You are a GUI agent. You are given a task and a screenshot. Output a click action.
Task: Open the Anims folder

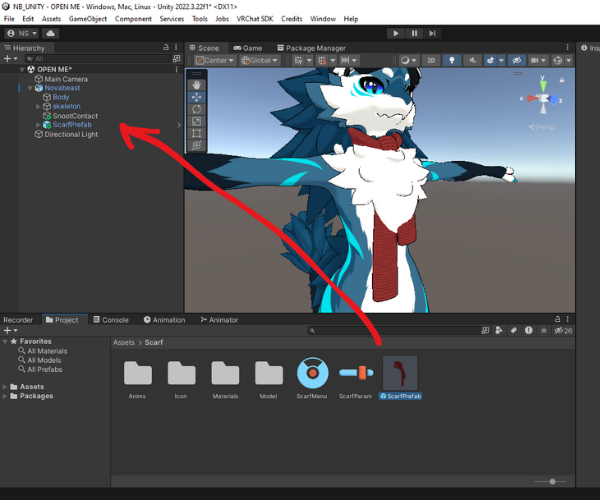pyautogui.click(x=137, y=378)
